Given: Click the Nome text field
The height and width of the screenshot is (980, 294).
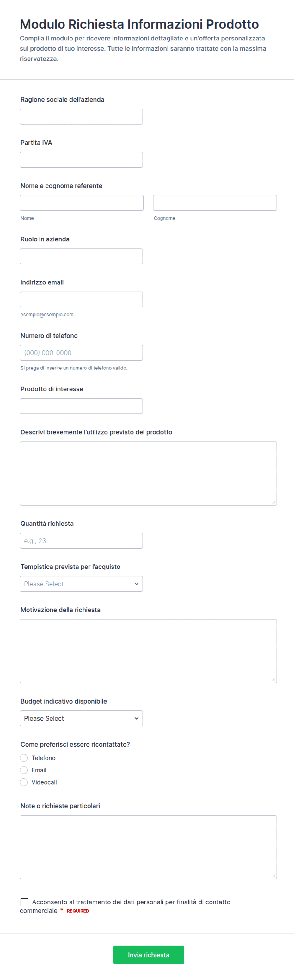Looking at the screenshot, I should 81,203.
